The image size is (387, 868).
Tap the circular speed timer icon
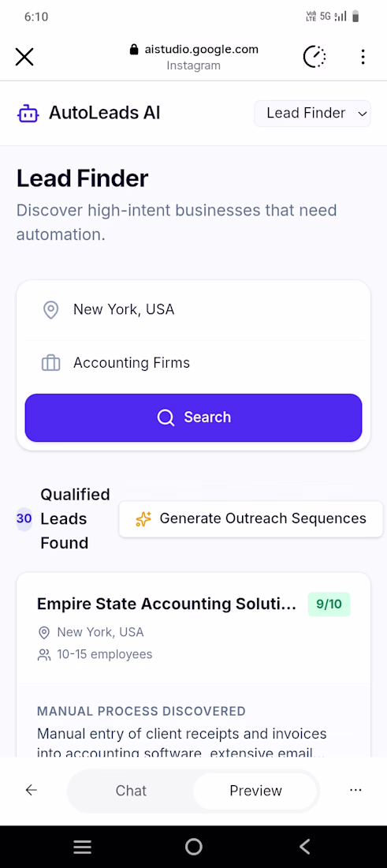(x=314, y=57)
